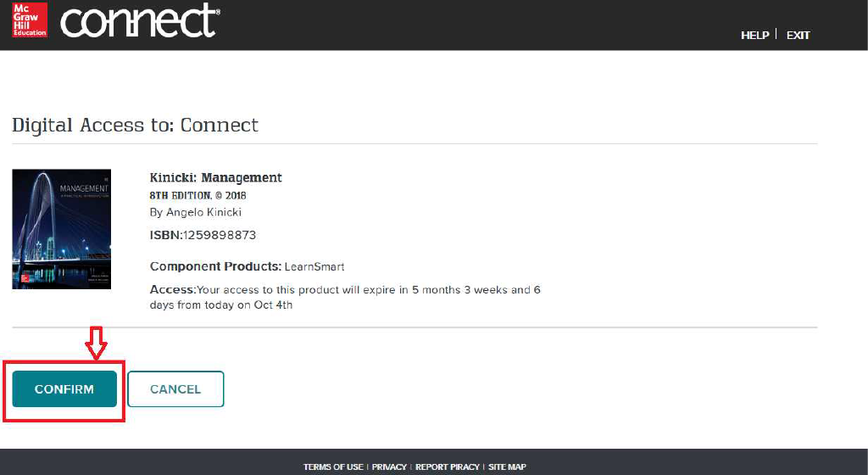Open the Terms of Use link
Image resolution: width=868 pixels, height=475 pixels.
coord(333,467)
